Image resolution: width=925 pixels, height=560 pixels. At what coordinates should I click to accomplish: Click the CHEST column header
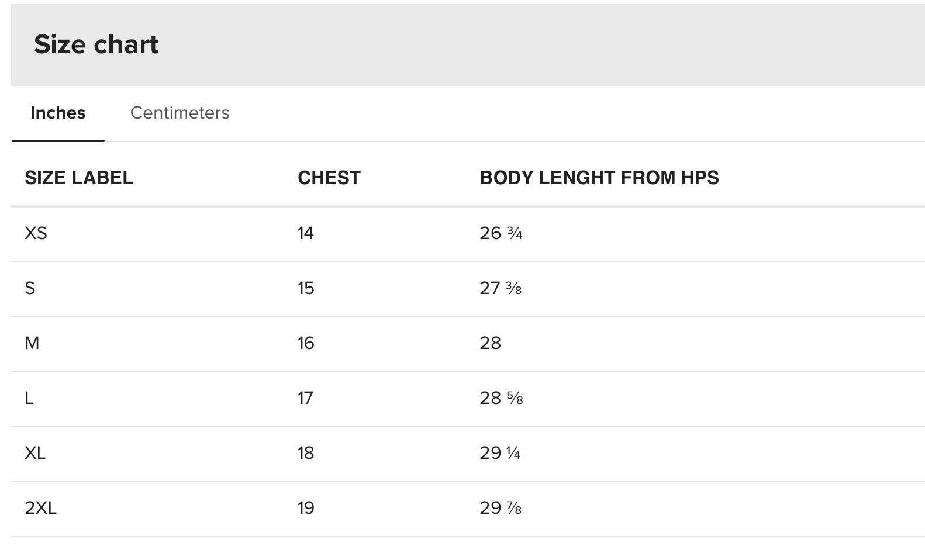(329, 178)
